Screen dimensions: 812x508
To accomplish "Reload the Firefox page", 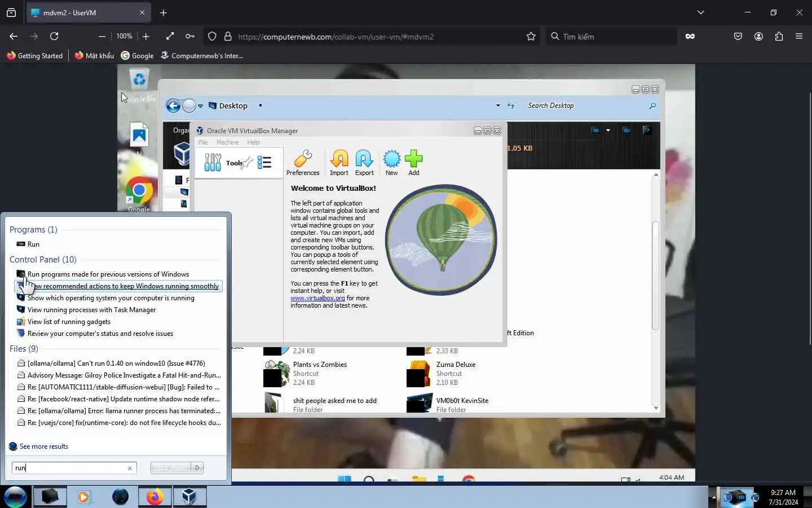I will [54, 36].
